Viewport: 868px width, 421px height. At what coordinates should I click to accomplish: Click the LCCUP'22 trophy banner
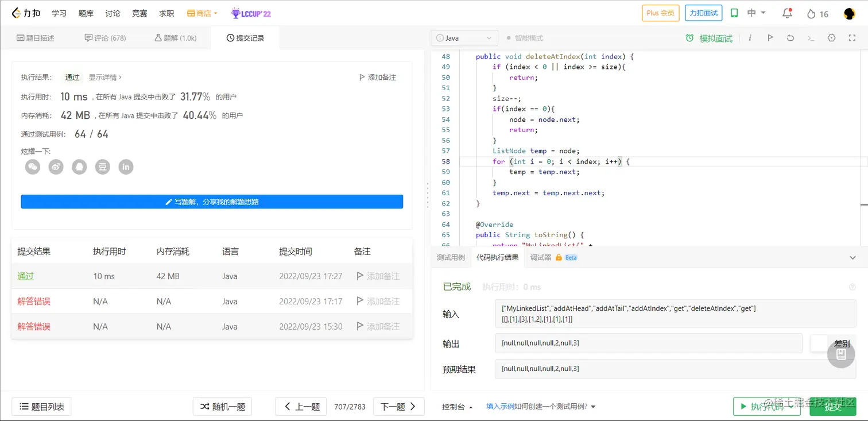point(250,13)
